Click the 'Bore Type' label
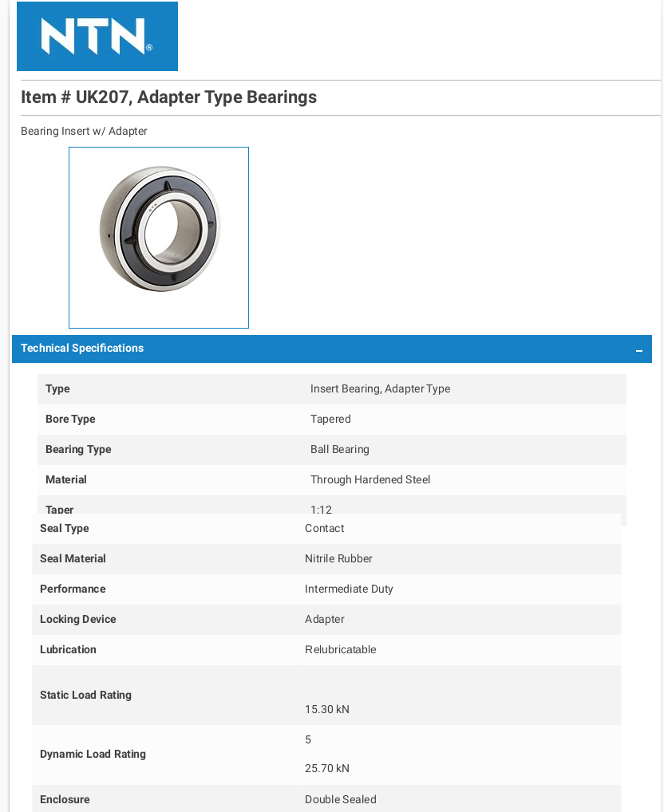The image size is (664, 812). coord(70,419)
